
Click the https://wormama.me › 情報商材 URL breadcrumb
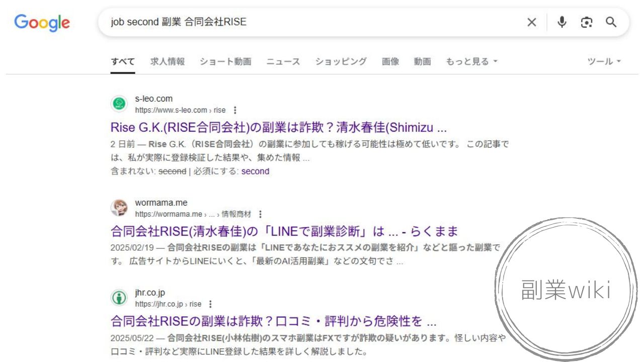click(x=193, y=214)
